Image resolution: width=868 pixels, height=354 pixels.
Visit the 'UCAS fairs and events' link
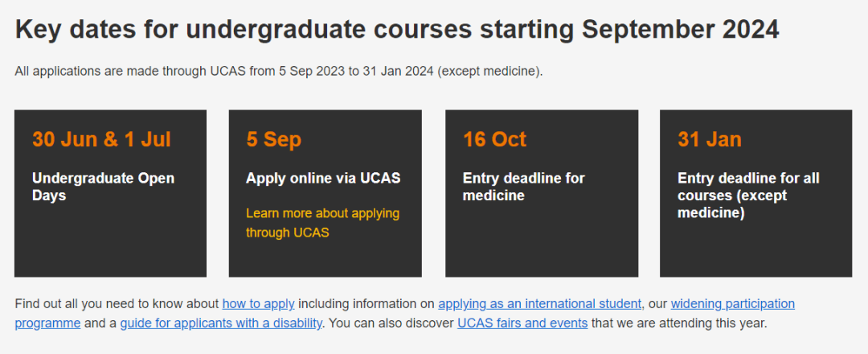point(522,323)
